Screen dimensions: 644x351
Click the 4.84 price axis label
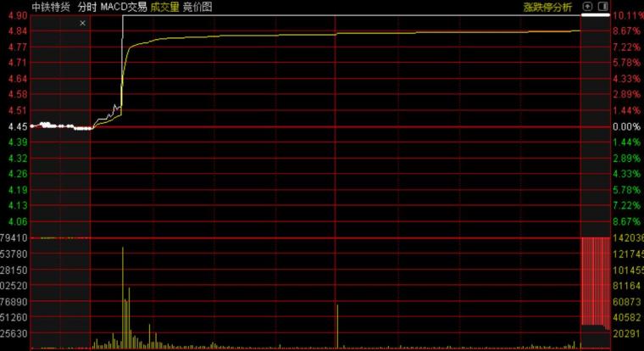pyautogui.click(x=18, y=31)
